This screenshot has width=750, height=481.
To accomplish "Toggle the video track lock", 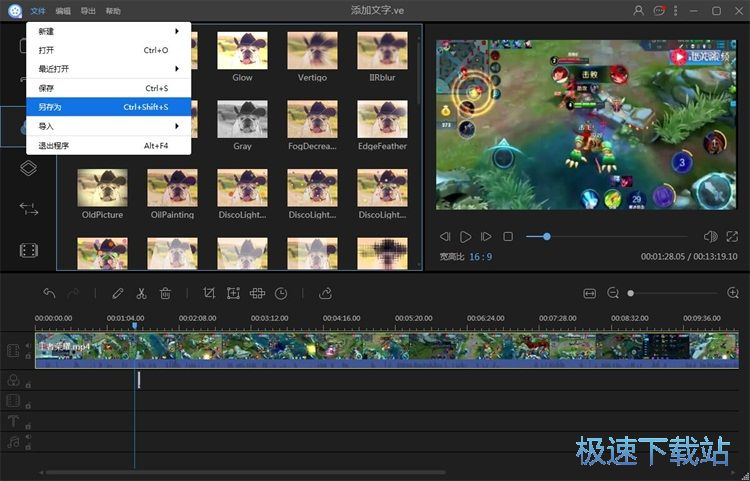I will (x=28, y=356).
